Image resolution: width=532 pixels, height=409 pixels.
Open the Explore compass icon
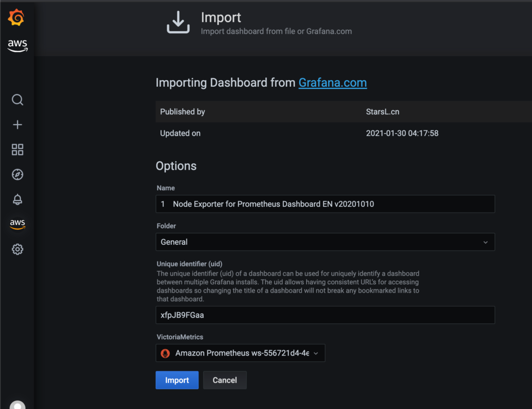[x=17, y=175]
